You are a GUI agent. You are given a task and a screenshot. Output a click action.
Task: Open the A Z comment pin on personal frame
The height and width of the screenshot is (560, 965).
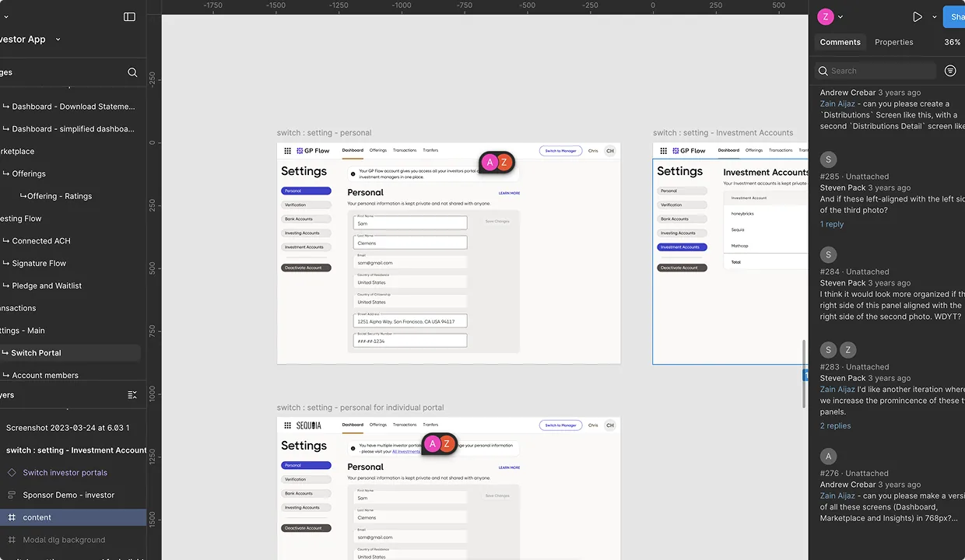pyautogui.click(x=497, y=162)
